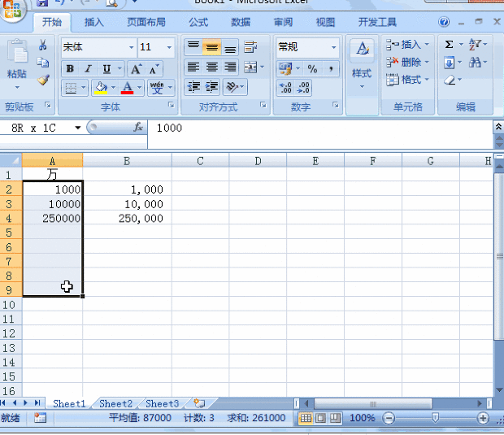Switch to the 公式 tab
The image size is (504, 435).
coord(198,22)
